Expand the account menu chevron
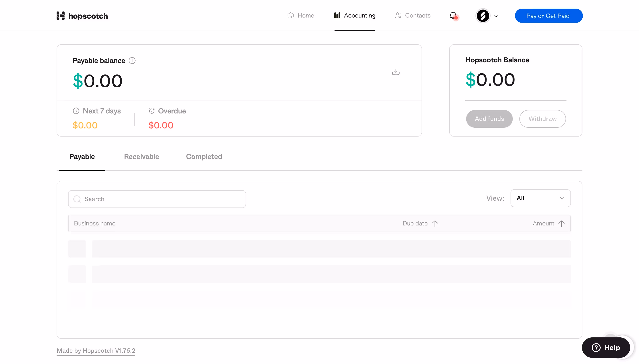The height and width of the screenshot is (364, 639). (496, 16)
